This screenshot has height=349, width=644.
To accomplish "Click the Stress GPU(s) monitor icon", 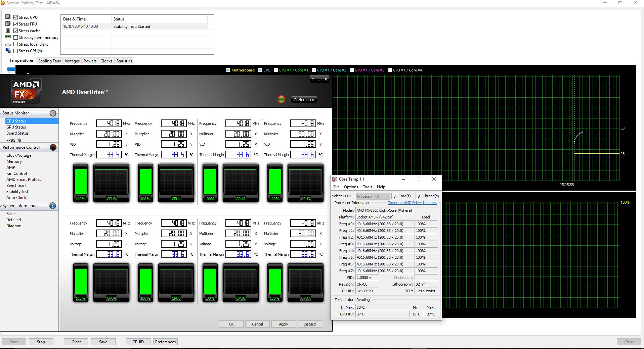I will 8,51.
